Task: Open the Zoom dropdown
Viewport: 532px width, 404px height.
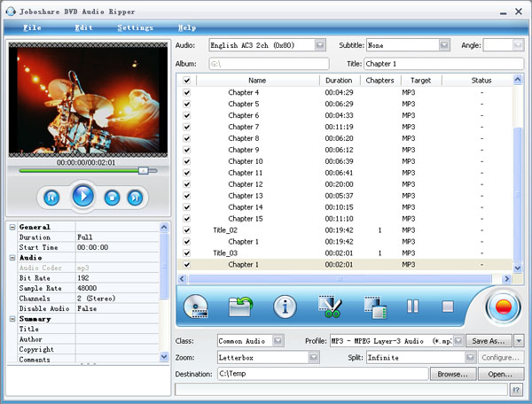Action: click(x=314, y=357)
